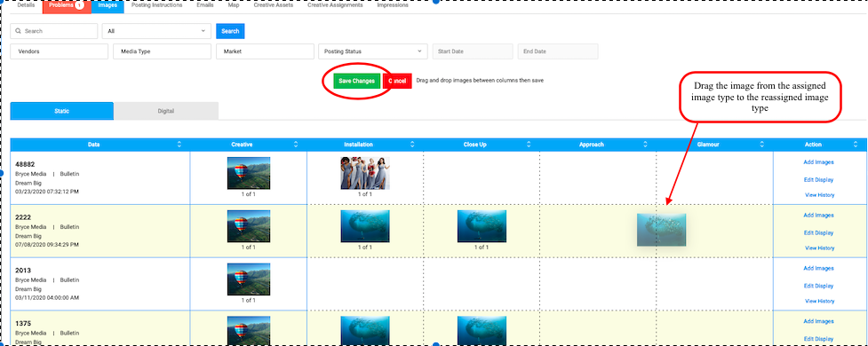Click the unit number 48882

24,164
